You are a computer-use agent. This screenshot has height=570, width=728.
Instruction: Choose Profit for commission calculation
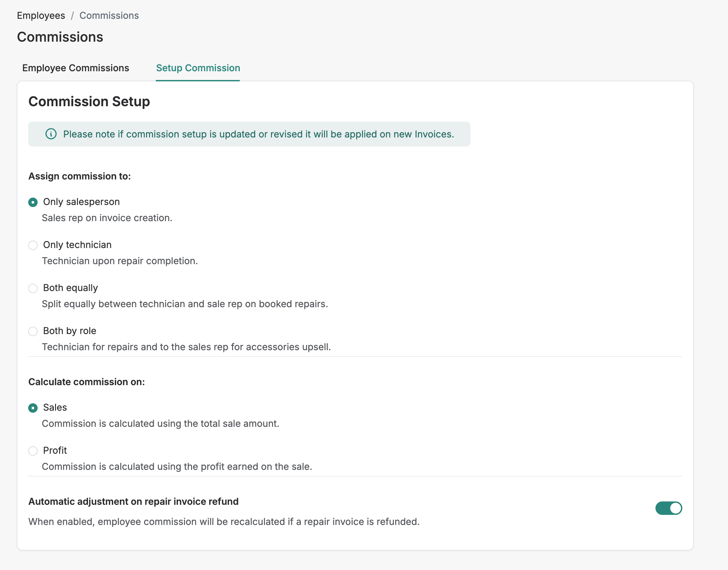click(x=33, y=451)
